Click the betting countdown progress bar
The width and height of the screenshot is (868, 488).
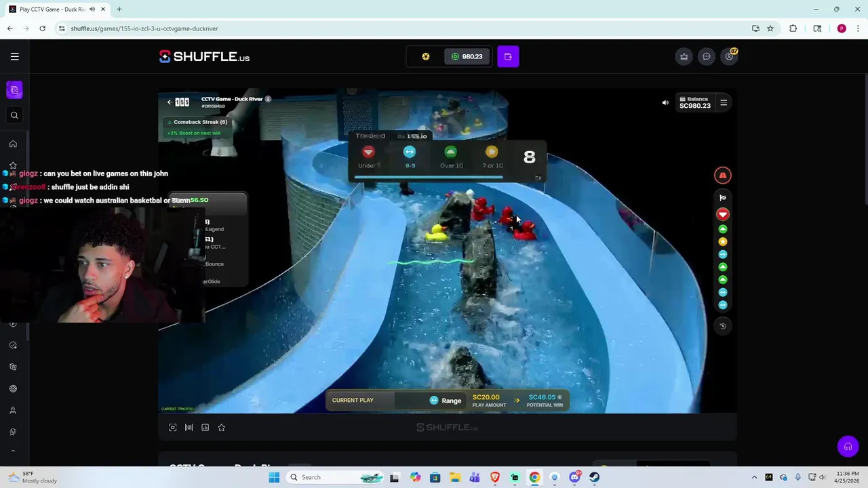click(x=429, y=178)
